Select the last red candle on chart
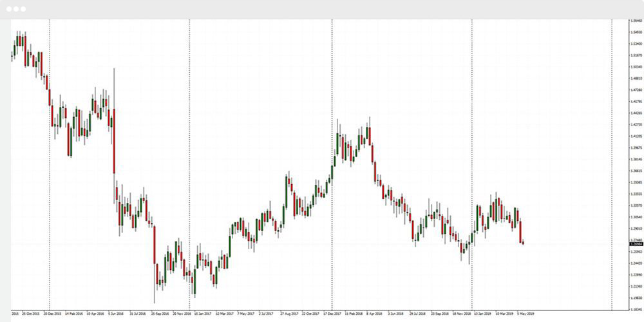 click(520, 232)
